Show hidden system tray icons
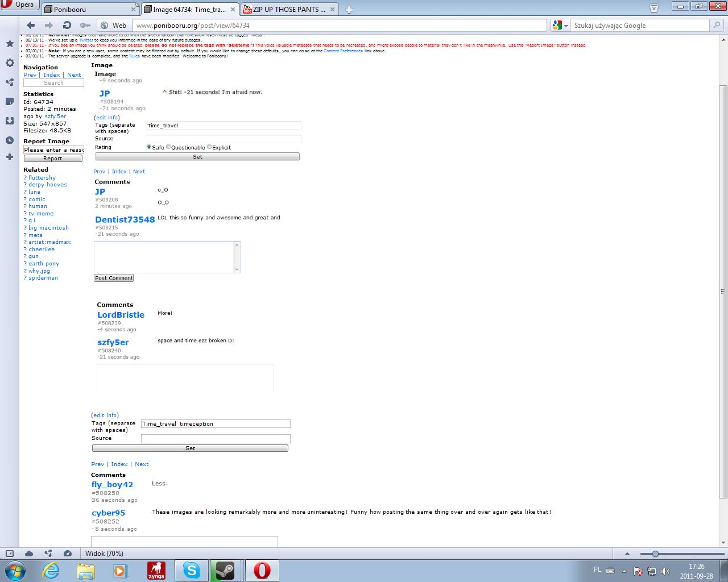728x582 pixels. pos(624,571)
